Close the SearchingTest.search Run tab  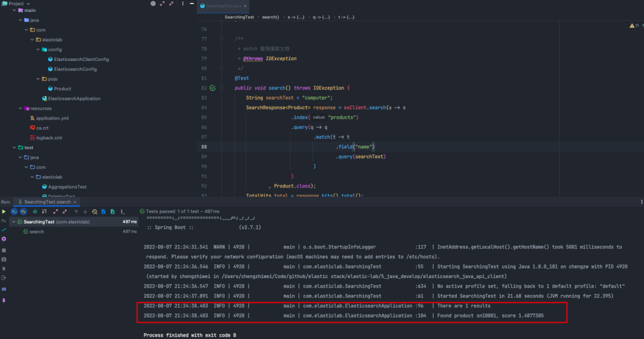click(x=75, y=202)
